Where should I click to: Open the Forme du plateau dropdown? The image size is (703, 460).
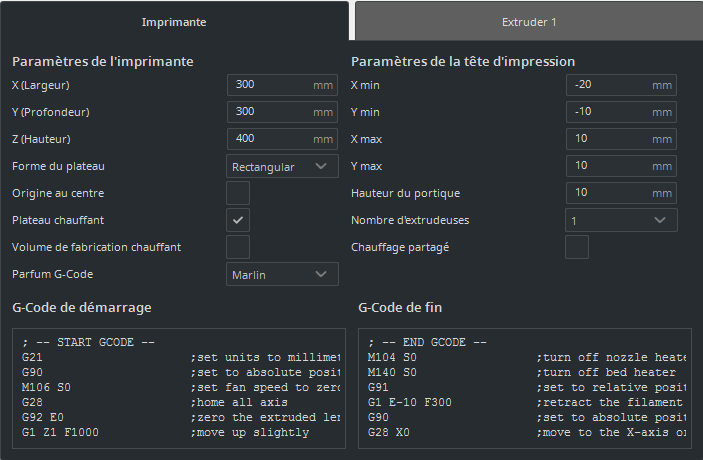(x=282, y=166)
